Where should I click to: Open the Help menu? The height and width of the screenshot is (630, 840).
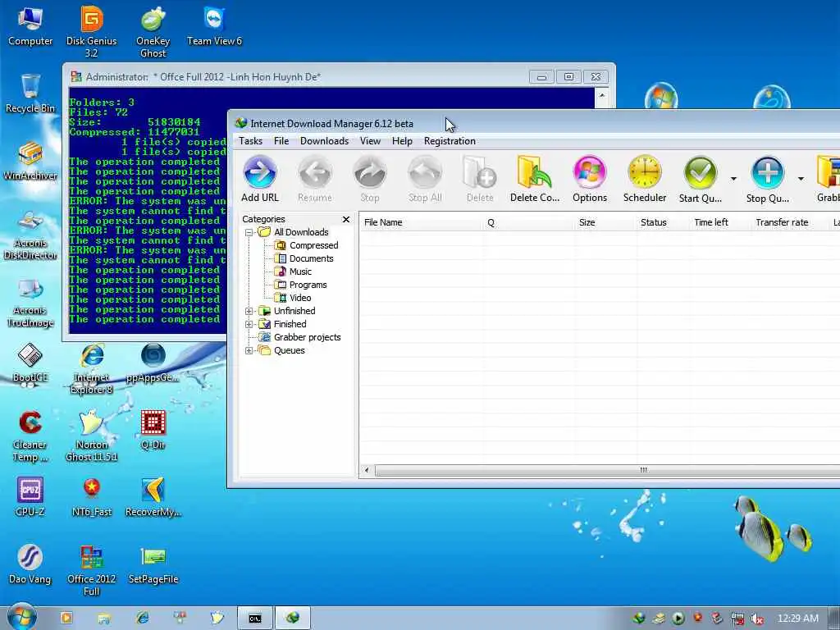(x=402, y=141)
